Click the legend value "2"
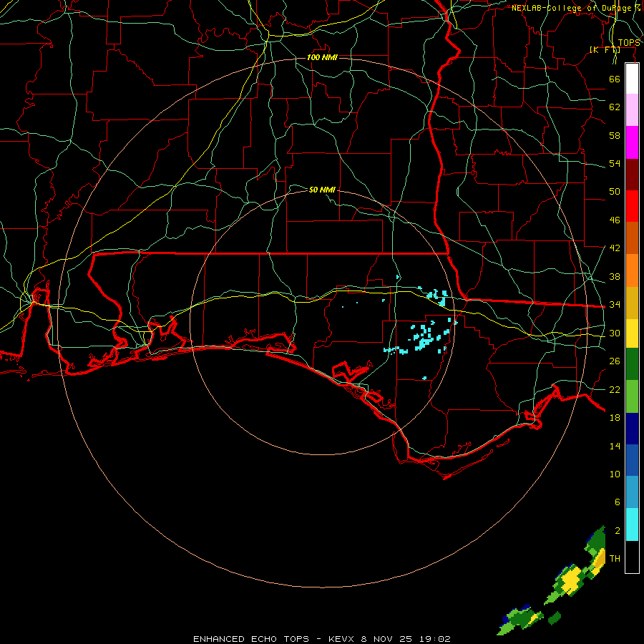This screenshot has width=644, height=644. pos(617,531)
